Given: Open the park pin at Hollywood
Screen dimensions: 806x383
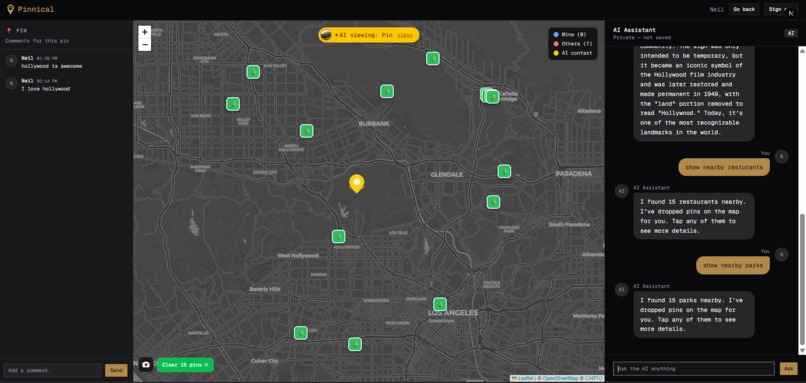Looking at the screenshot, I should (x=338, y=236).
